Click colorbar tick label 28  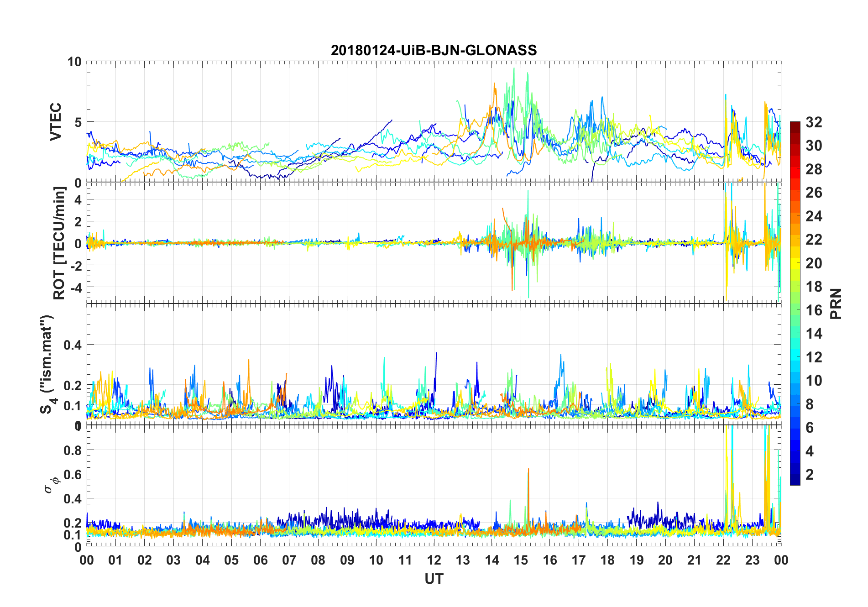pyautogui.click(x=814, y=169)
